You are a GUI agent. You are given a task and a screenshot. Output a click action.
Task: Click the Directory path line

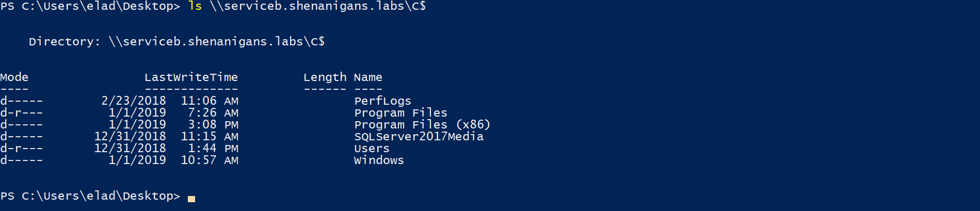click(176, 41)
